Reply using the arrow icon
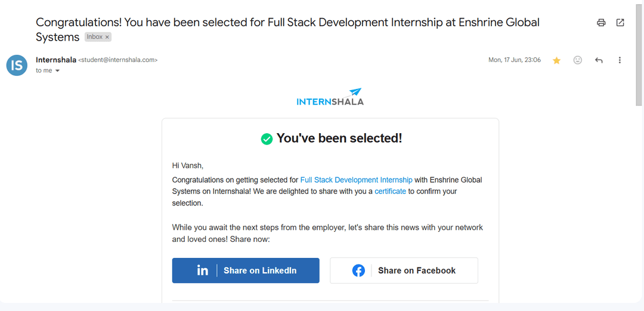 click(599, 60)
